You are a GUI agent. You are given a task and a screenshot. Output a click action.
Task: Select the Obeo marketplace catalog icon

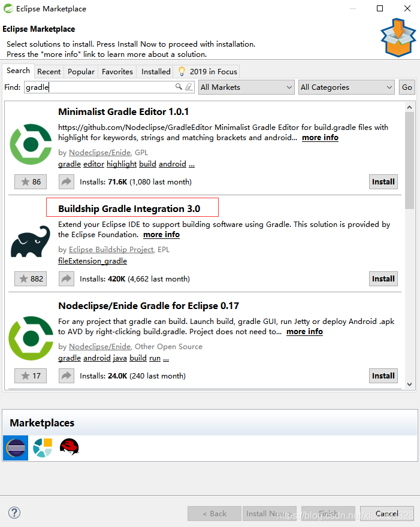click(43, 448)
